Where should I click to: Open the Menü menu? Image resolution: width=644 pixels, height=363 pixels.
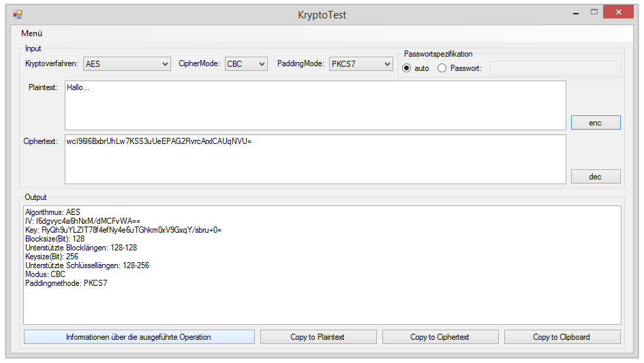click(31, 33)
